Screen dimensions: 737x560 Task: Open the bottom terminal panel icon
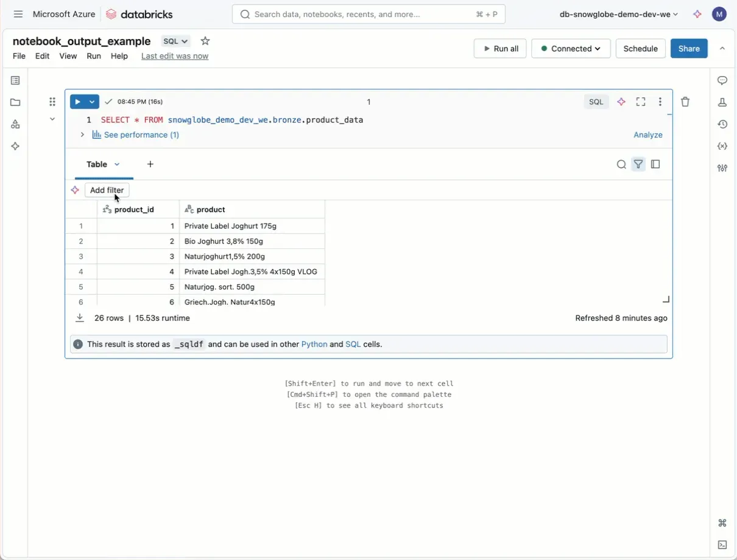click(722, 545)
